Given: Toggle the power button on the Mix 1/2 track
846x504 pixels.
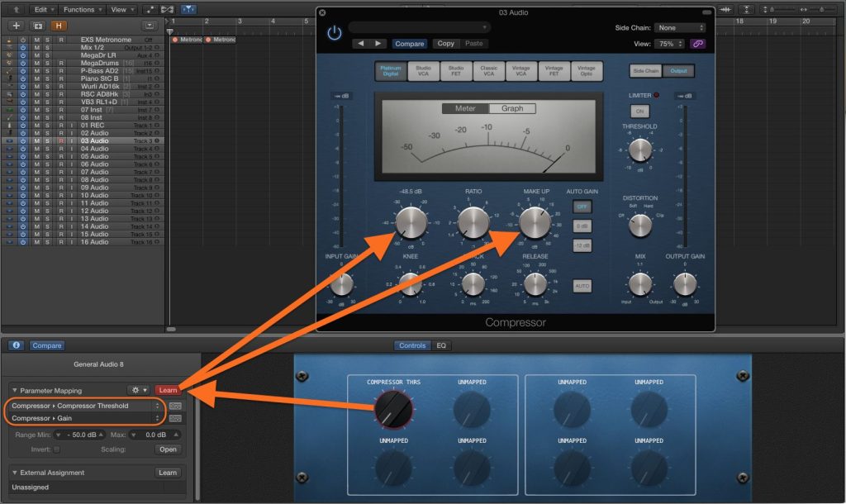Looking at the screenshot, I should pos(23,47).
